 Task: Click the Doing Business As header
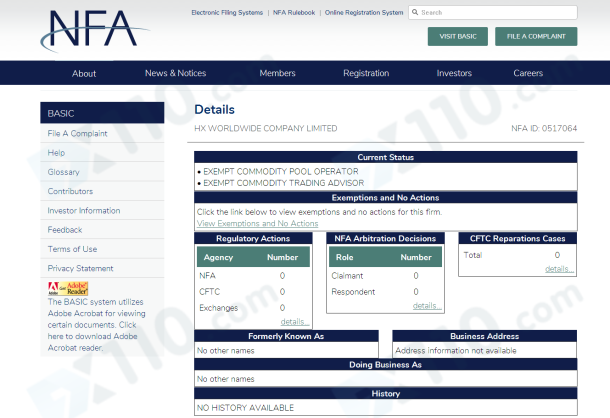click(x=386, y=365)
